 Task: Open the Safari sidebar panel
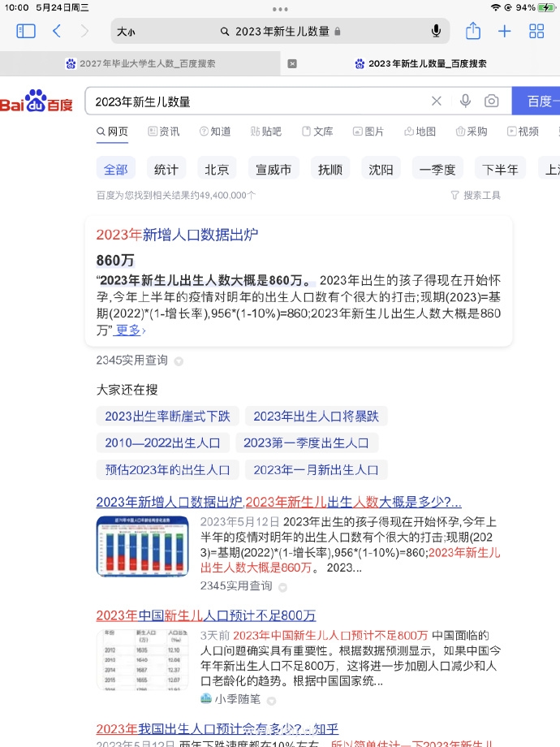click(x=26, y=32)
